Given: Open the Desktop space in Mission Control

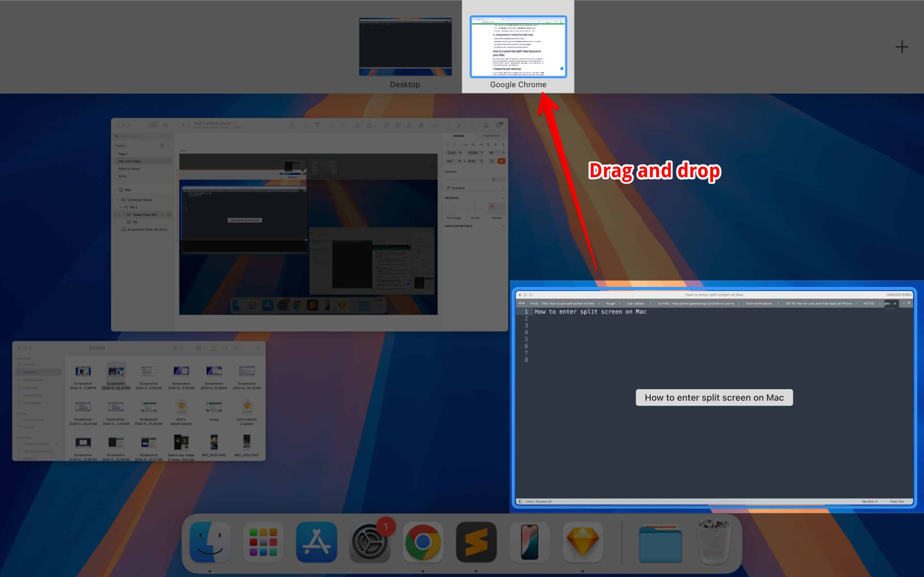Looking at the screenshot, I should click(405, 46).
